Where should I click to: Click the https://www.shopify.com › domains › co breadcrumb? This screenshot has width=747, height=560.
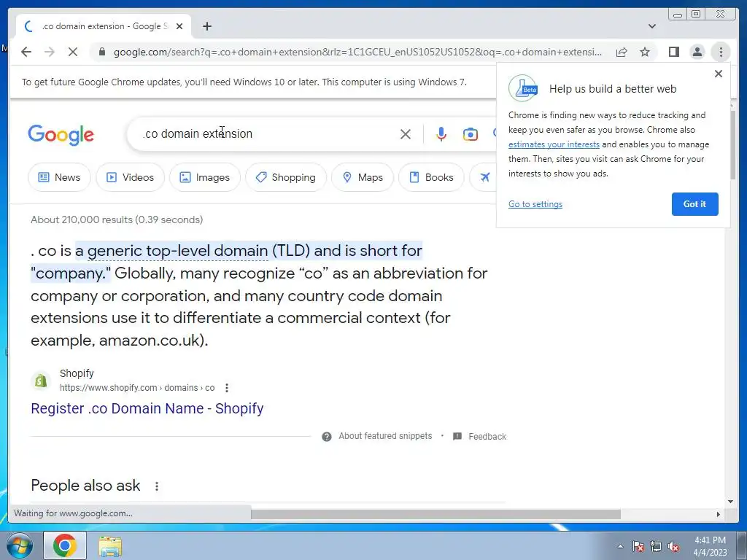[x=137, y=388]
